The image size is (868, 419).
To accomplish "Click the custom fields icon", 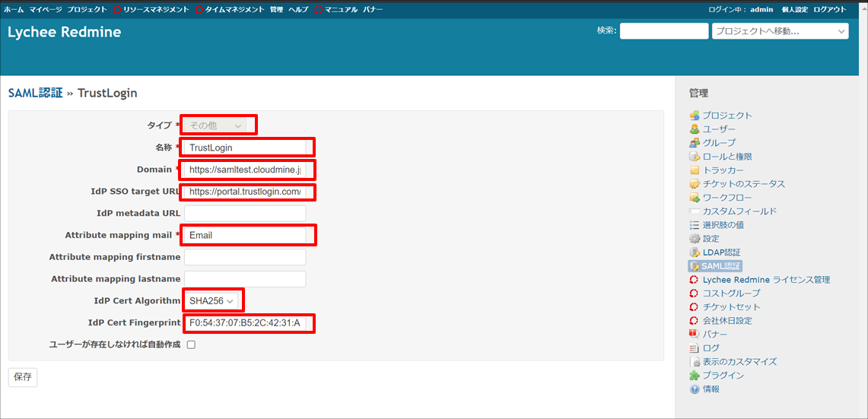I will 695,211.
